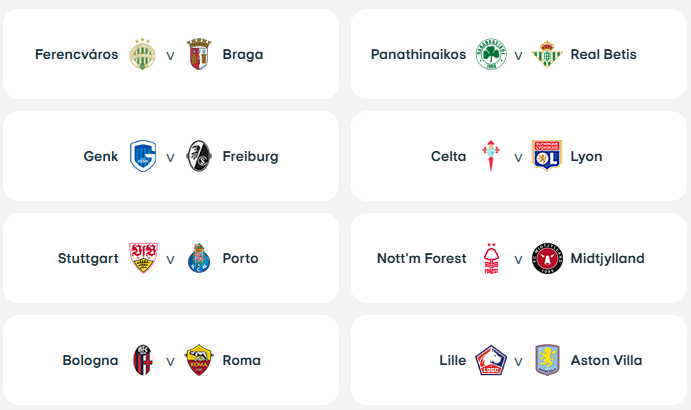Click the Celta club crest
Screen dimensions: 691x410
490,156
